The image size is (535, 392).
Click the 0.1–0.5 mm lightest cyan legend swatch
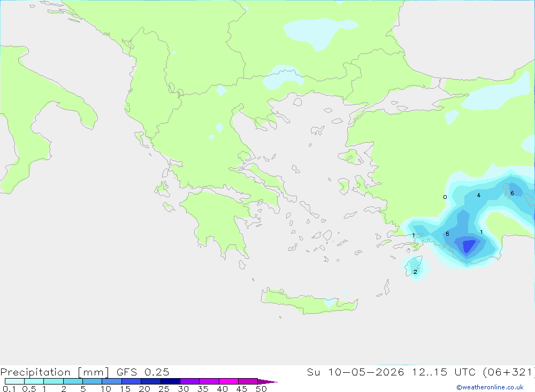pos(14,381)
